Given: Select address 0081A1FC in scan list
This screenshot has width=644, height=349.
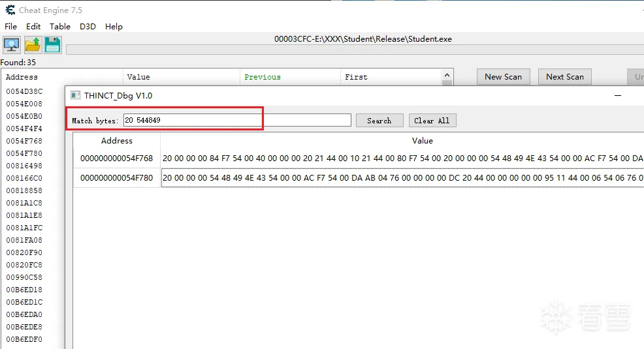Looking at the screenshot, I should tap(24, 228).
